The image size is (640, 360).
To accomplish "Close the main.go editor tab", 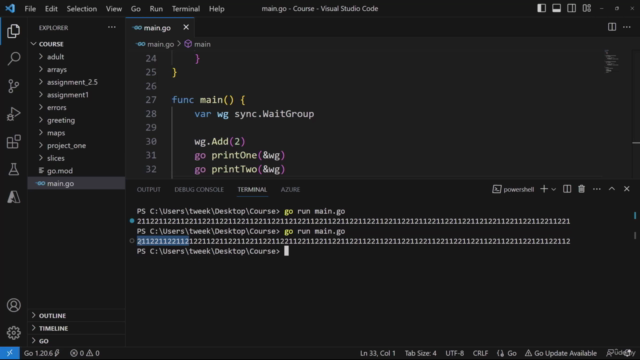I will (186, 27).
